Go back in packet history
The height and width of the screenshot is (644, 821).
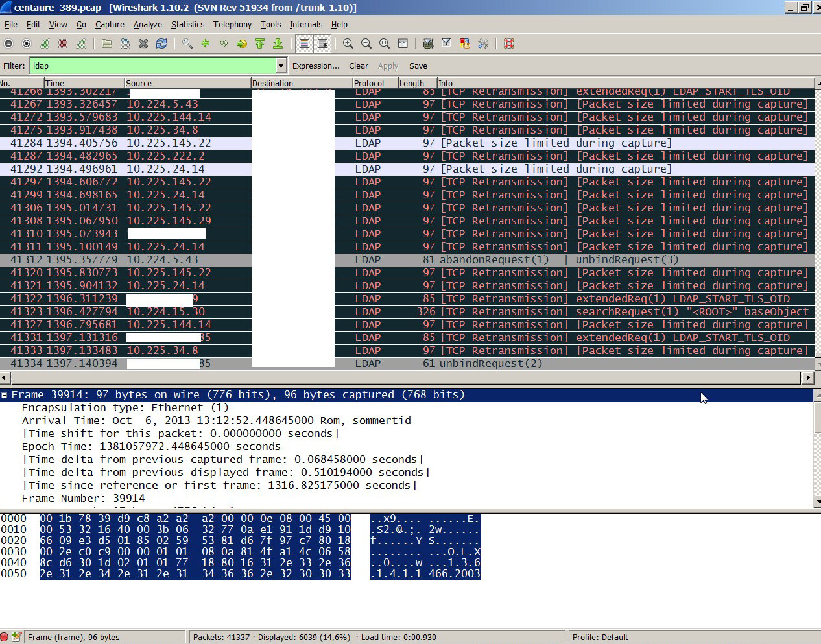206,43
